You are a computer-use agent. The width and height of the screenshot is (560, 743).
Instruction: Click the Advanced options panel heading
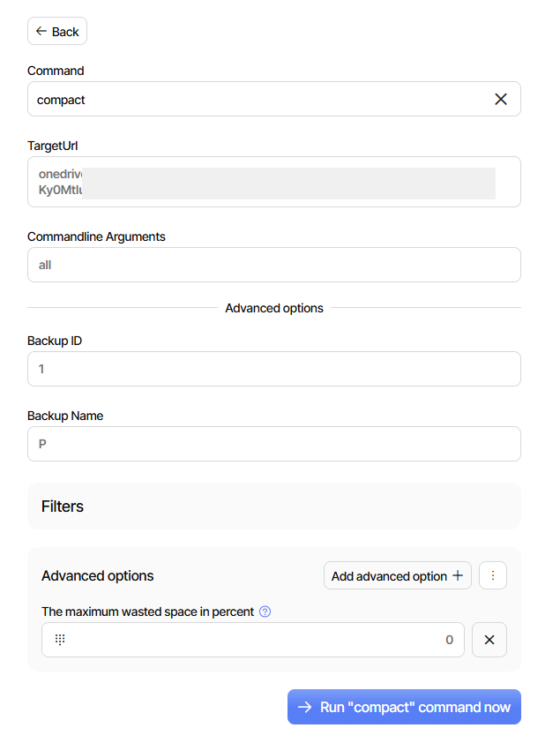pos(98,576)
